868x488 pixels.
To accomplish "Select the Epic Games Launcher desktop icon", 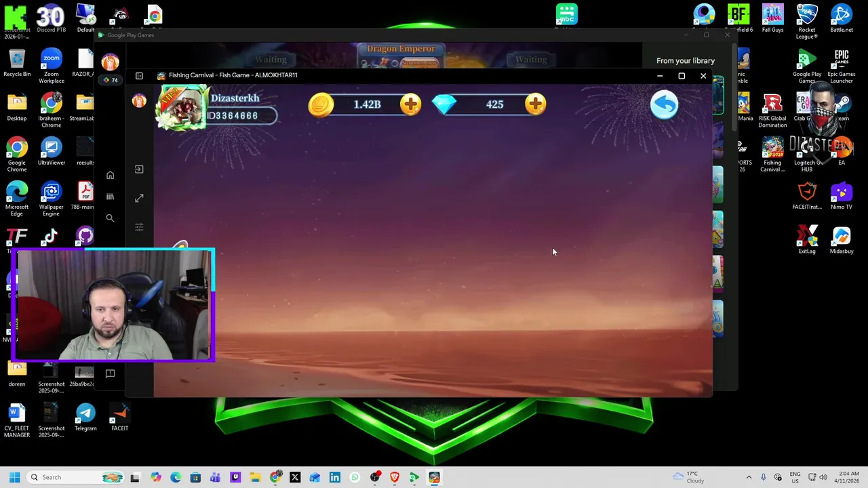I will click(842, 66).
